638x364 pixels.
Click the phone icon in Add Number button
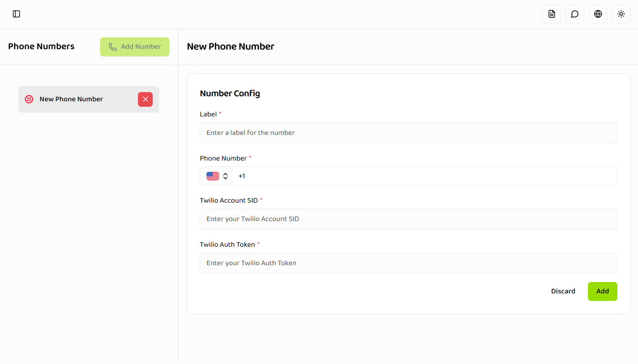(112, 47)
